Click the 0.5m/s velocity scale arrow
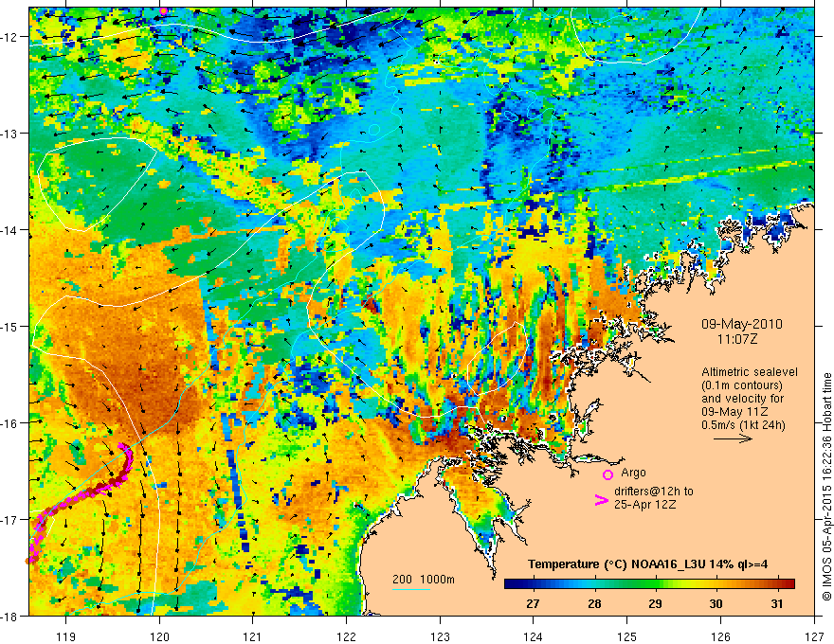This screenshot has height=644, width=834. (733, 438)
